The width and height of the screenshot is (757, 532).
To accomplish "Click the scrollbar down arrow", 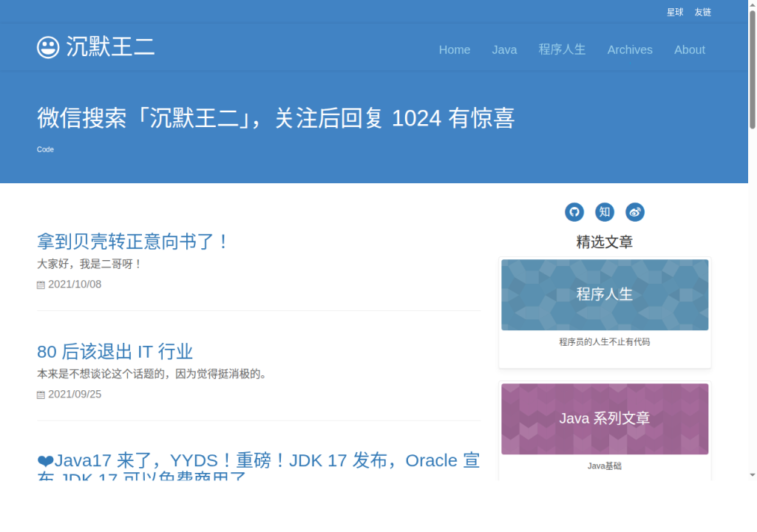I will 752,475.
